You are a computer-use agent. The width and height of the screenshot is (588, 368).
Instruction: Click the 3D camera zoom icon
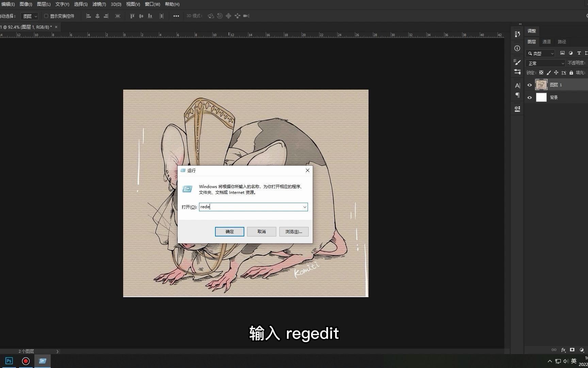pyautogui.click(x=246, y=16)
